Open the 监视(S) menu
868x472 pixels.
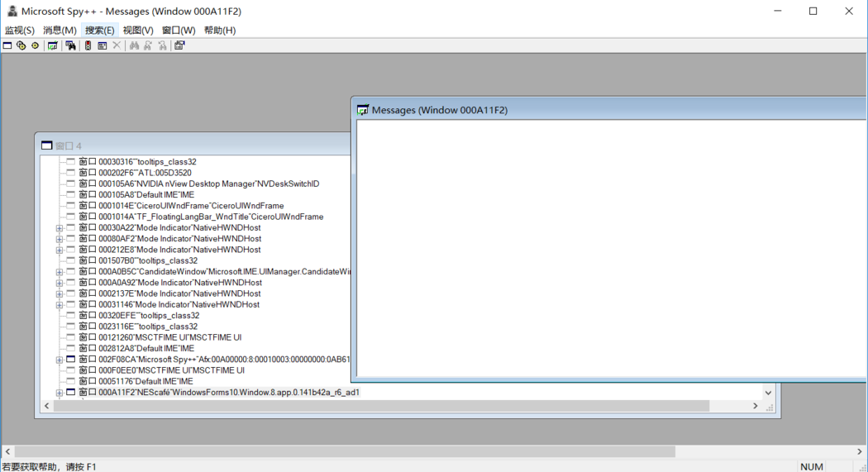(x=20, y=31)
